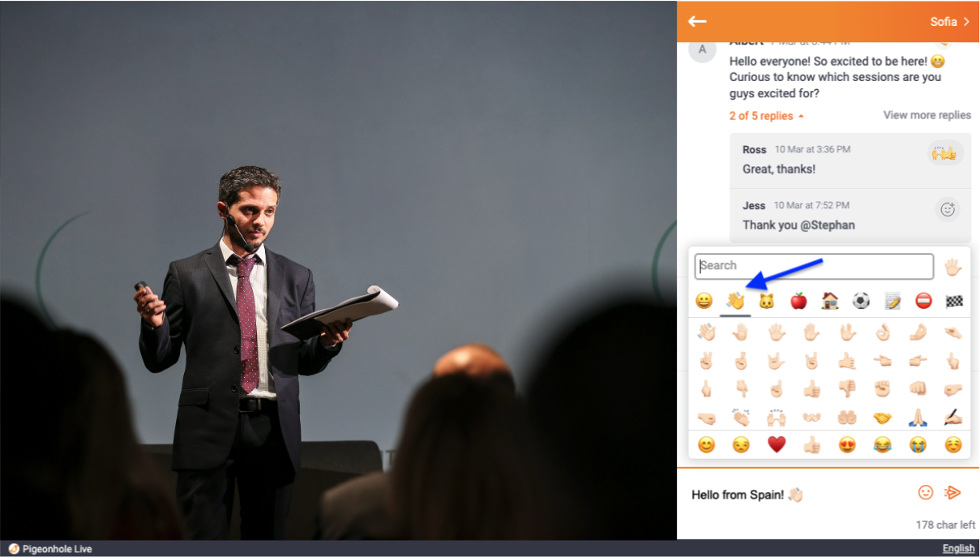
Task: Open the memo Objects category tab
Action: pos(892,302)
